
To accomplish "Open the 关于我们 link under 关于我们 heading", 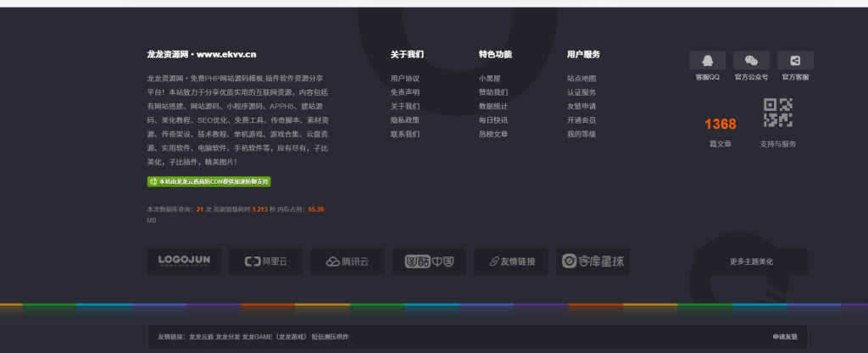I will click(405, 106).
